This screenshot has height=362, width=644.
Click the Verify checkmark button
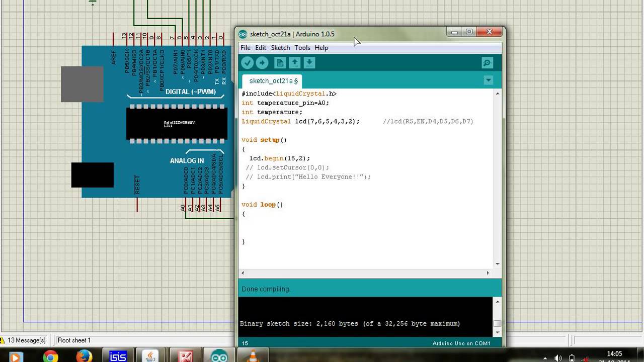[x=247, y=63]
